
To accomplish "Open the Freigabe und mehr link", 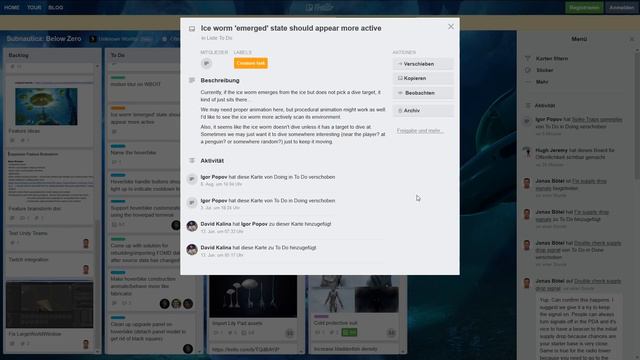I will coord(420,131).
